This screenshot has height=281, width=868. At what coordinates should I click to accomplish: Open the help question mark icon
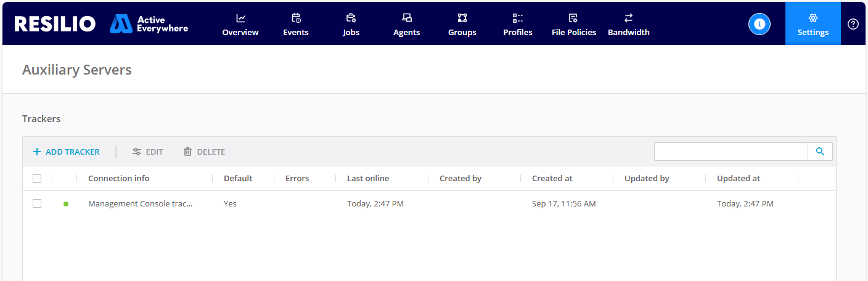853,24
